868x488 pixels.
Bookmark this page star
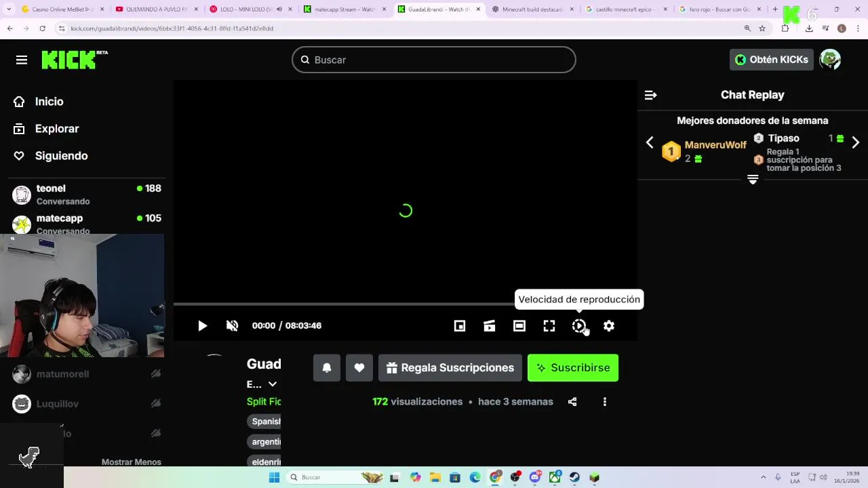pos(762,28)
